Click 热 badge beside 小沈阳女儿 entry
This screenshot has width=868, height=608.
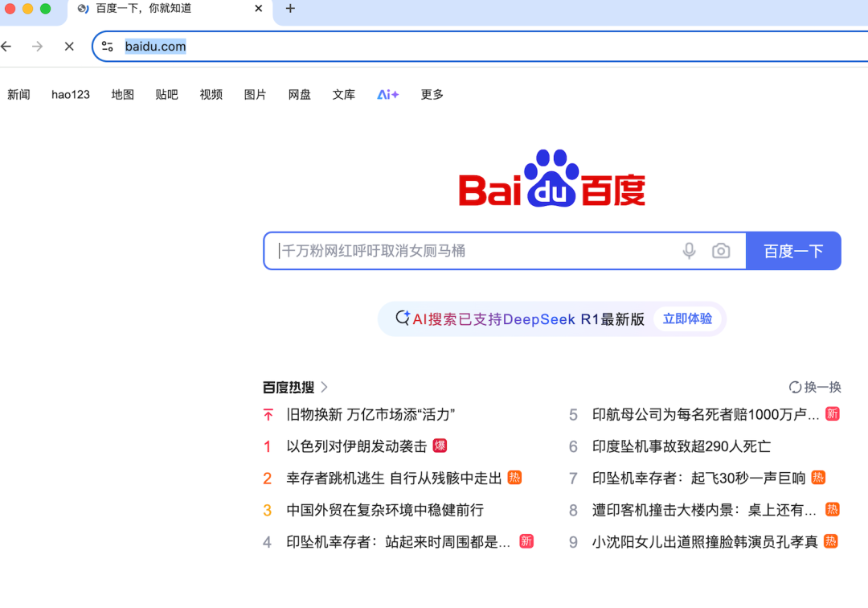coord(831,541)
